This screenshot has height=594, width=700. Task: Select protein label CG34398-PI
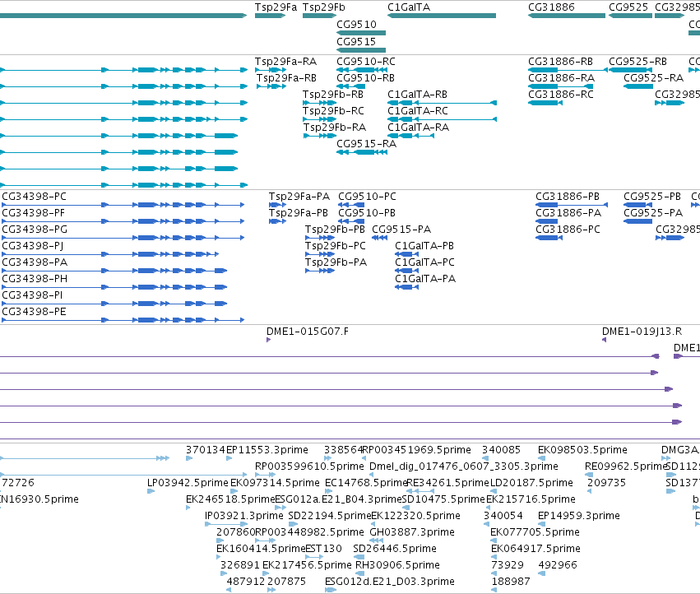click(x=32, y=295)
